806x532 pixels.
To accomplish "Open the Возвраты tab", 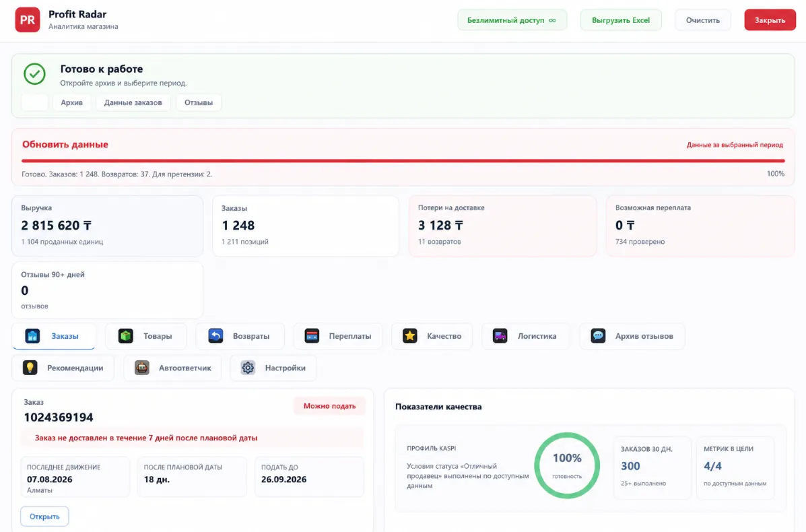I will tap(240, 336).
